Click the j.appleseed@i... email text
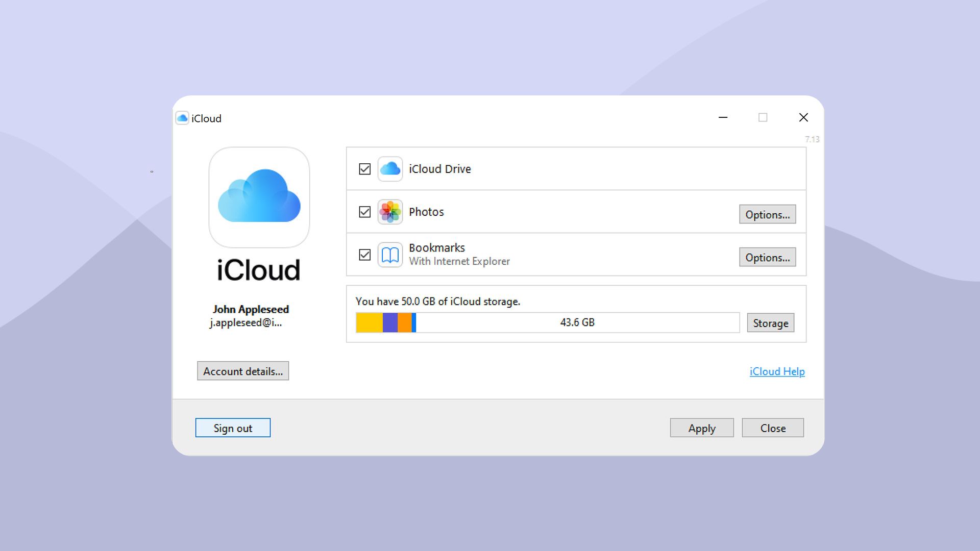 (x=246, y=323)
